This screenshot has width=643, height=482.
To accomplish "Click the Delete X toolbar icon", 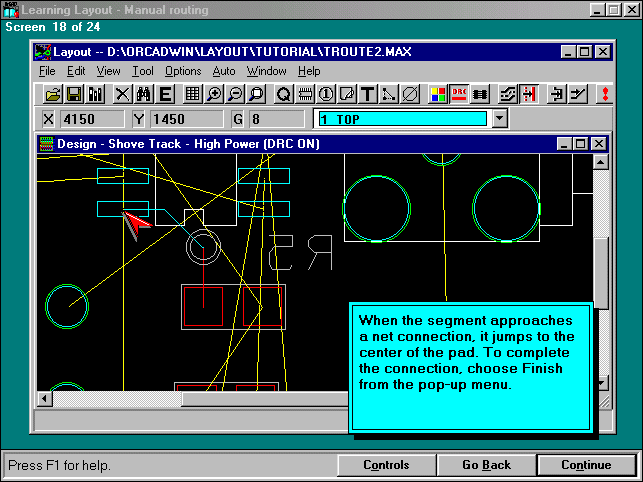I will 122,94.
